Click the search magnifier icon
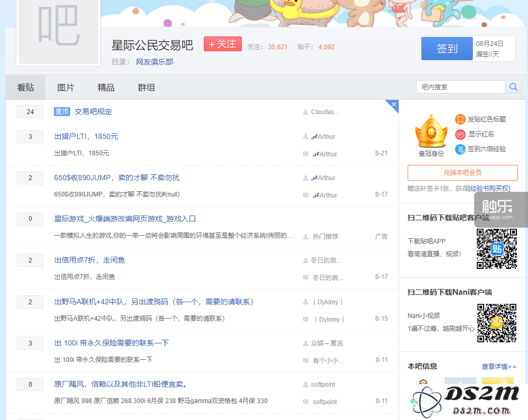 click(x=513, y=87)
